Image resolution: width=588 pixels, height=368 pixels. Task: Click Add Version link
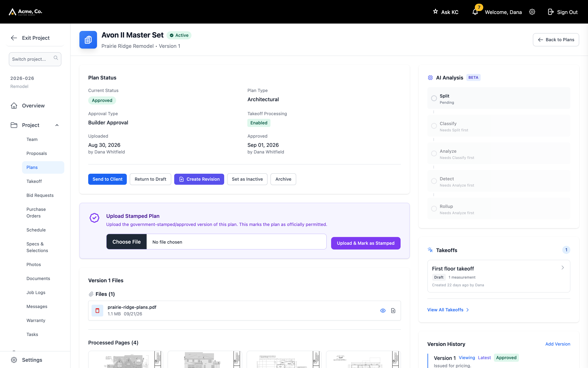point(558,344)
